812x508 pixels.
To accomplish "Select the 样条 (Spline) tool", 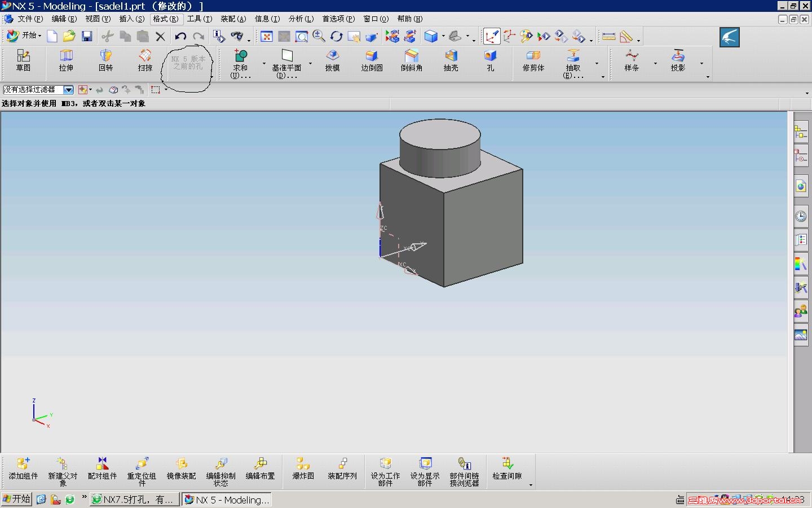I will 632,61.
